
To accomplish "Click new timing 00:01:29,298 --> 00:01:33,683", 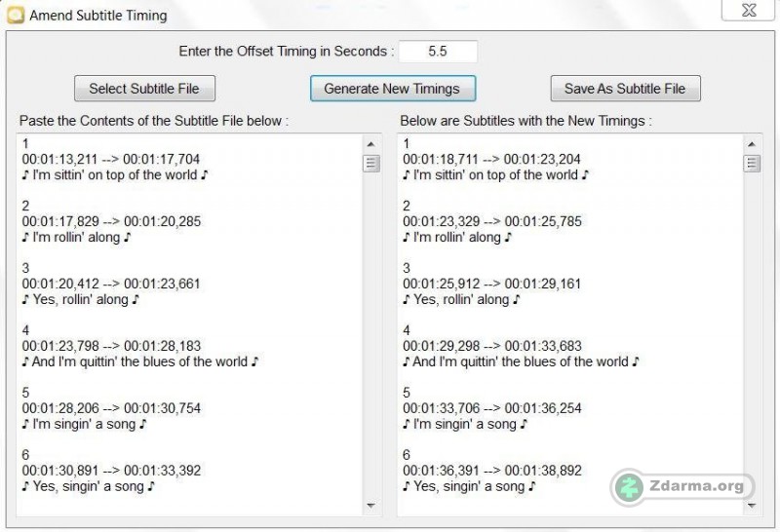I will tap(492, 346).
